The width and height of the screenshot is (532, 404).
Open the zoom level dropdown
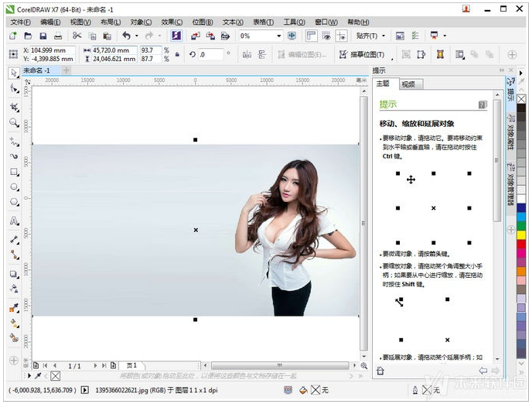(279, 36)
